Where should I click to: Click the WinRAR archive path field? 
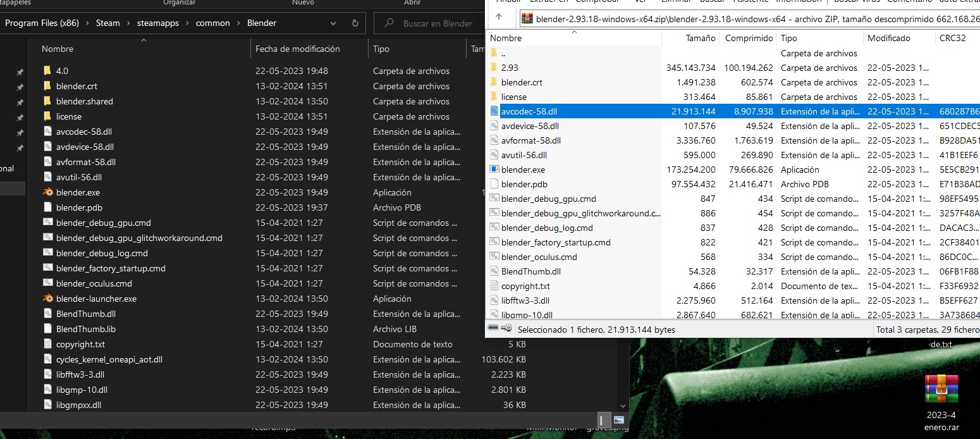[749, 18]
